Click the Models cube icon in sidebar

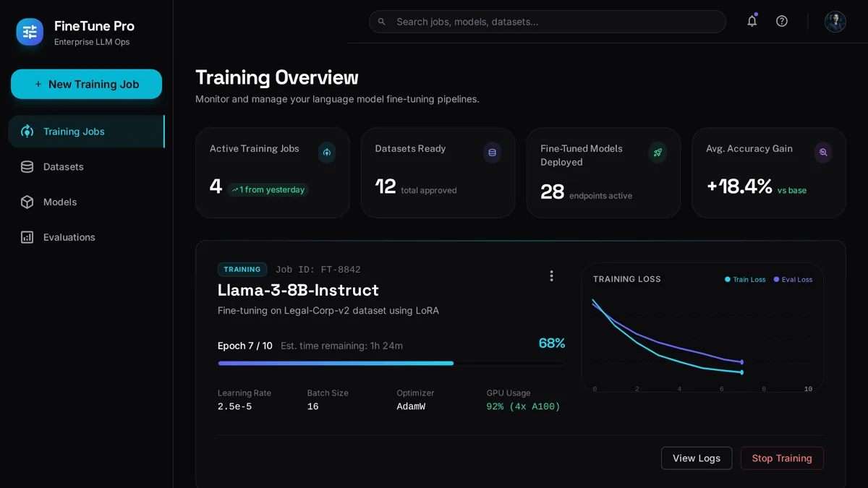point(27,202)
